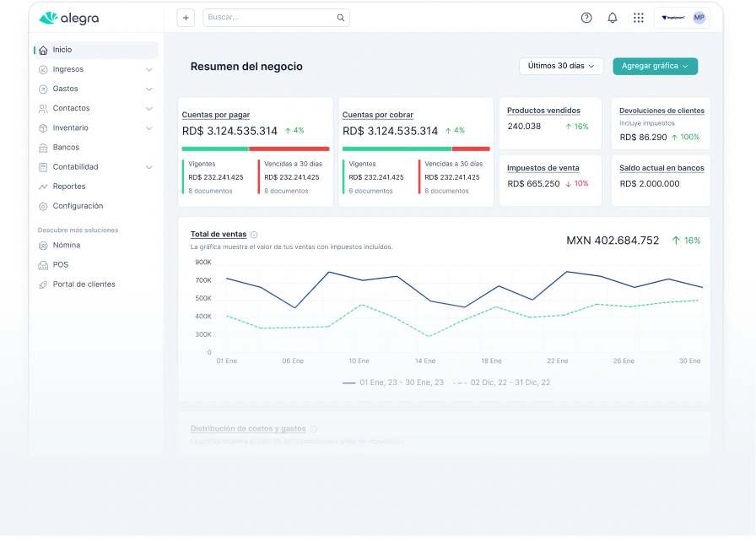The width and height of the screenshot is (756, 542).
Task: Expand the Inventario submenu chevron
Action: point(149,128)
